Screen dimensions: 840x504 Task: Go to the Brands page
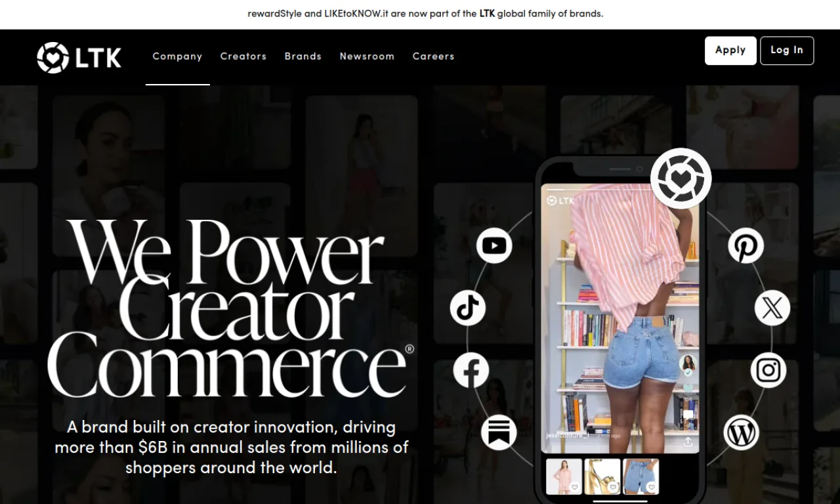pyautogui.click(x=303, y=56)
